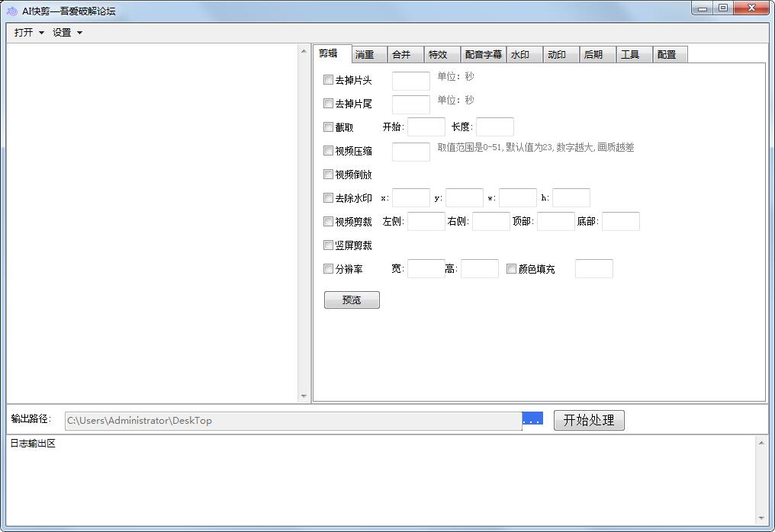
Task: Enable the 视频压缩 option
Action: point(328,151)
